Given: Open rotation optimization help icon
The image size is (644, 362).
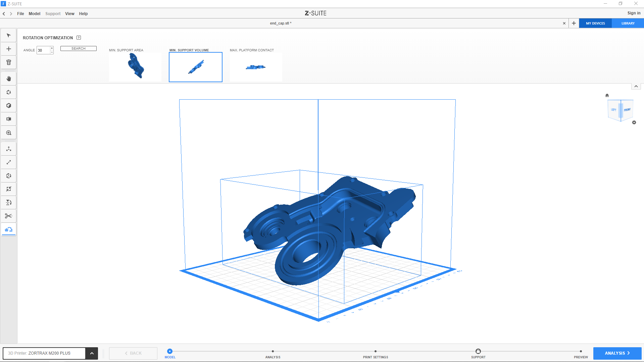Looking at the screenshot, I should [x=79, y=38].
